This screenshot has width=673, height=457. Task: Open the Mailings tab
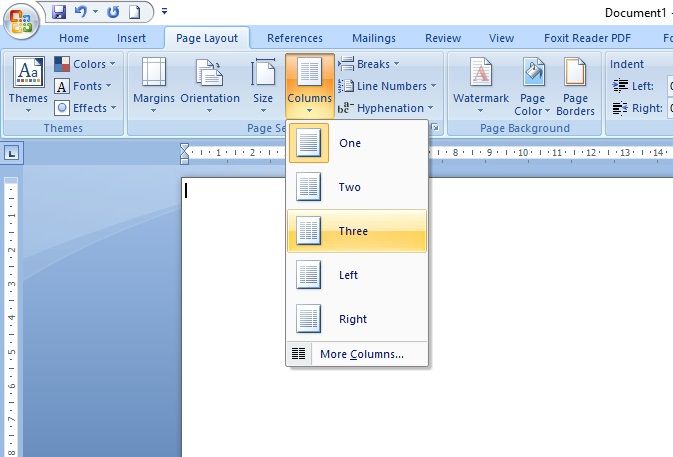pyautogui.click(x=374, y=38)
